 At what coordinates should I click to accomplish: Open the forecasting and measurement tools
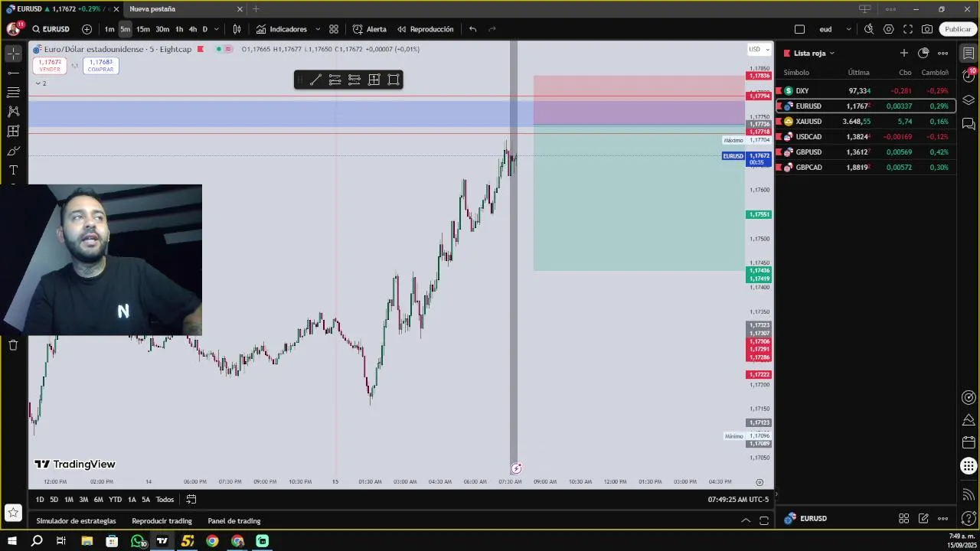[13, 131]
